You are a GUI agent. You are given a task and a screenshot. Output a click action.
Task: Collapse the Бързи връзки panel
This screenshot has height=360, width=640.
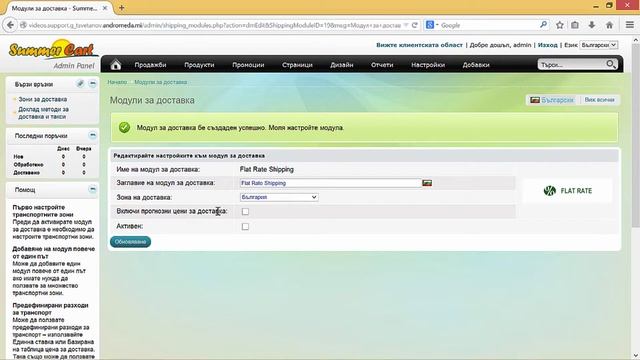pos(93,84)
